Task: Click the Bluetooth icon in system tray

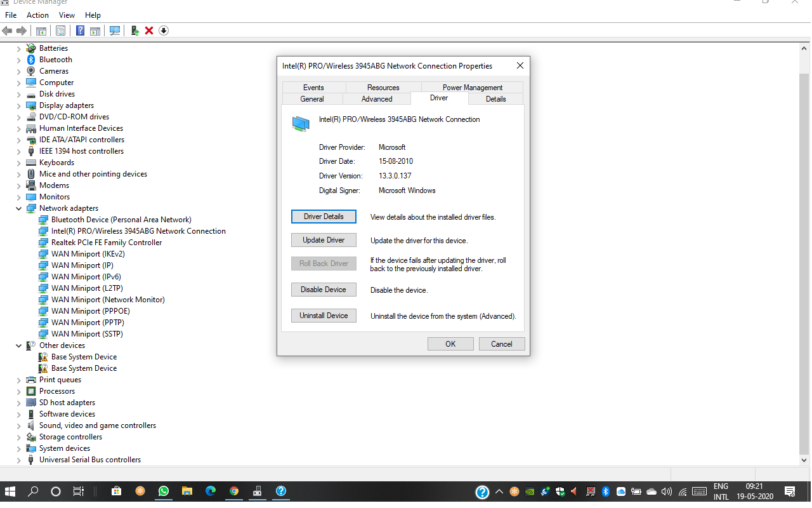Action: pos(606,491)
